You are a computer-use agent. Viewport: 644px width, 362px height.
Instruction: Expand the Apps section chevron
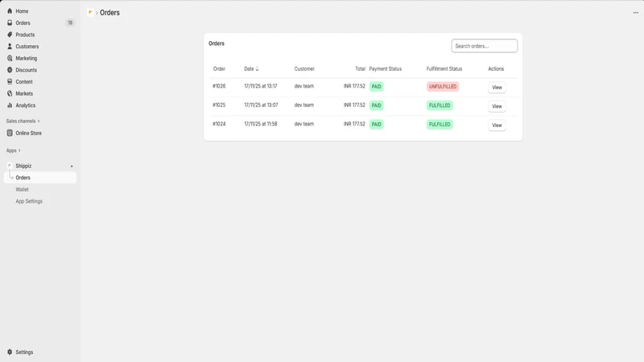pos(19,150)
